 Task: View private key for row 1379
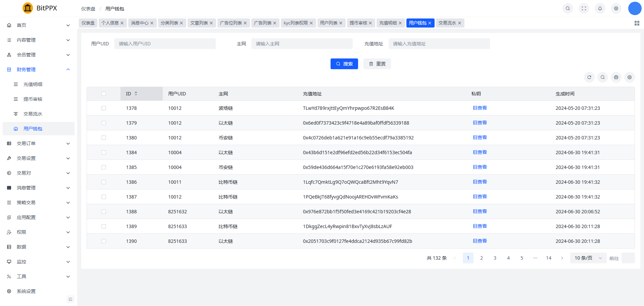click(x=480, y=123)
